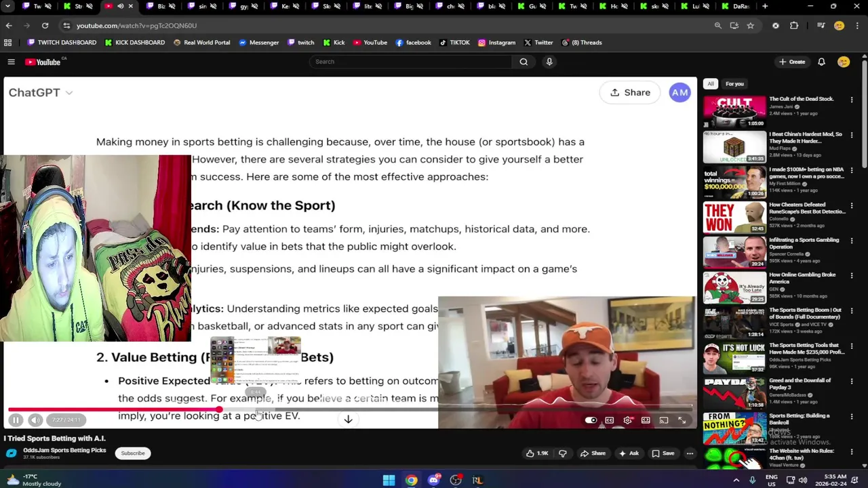Open the YouTube guide hamburger menu

point(11,62)
